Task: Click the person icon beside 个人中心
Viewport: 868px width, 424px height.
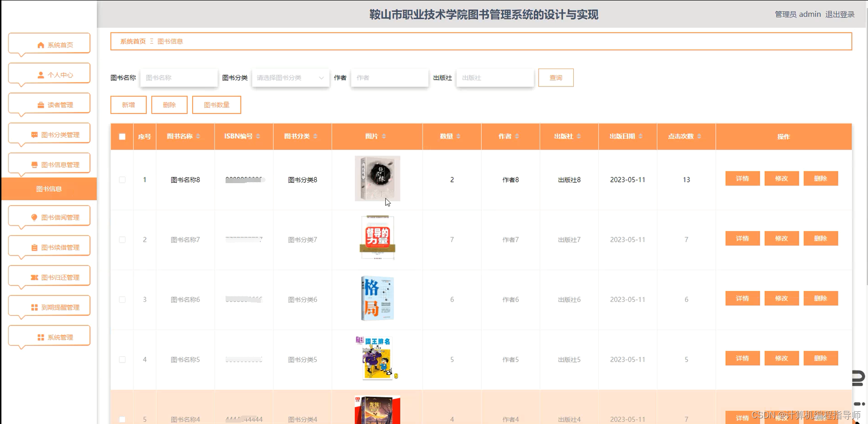Action: pyautogui.click(x=41, y=75)
